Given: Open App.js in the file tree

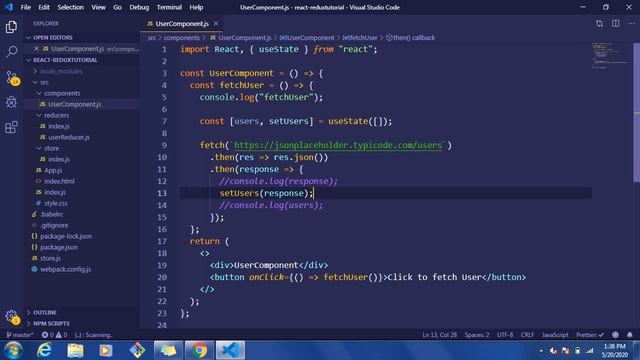Looking at the screenshot, I should coord(53,170).
